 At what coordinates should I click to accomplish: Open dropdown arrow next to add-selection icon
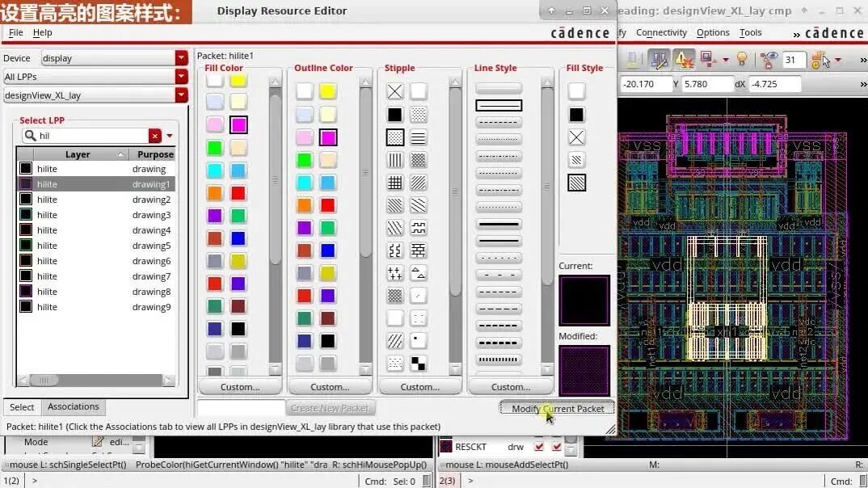(x=838, y=60)
